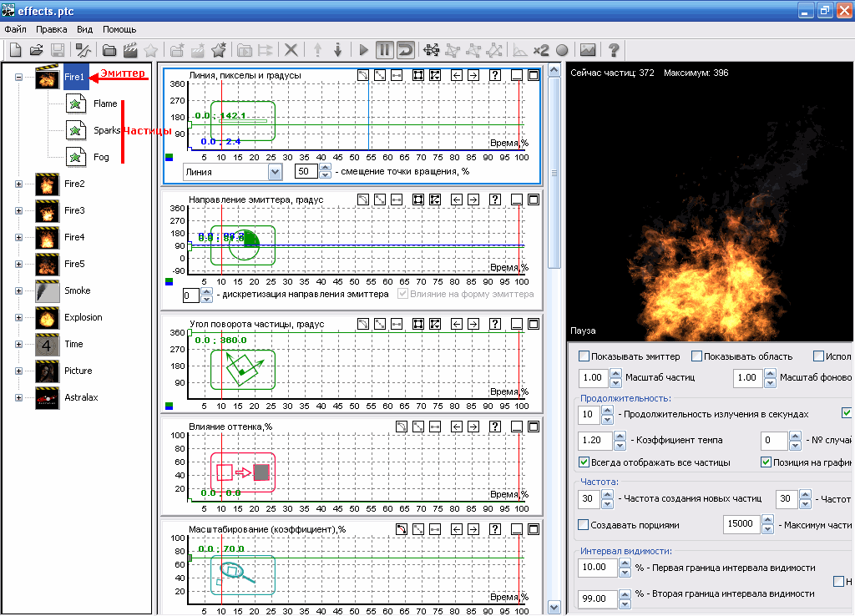Open the 'Линия' emitter shape dropdown

[x=275, y=172]
